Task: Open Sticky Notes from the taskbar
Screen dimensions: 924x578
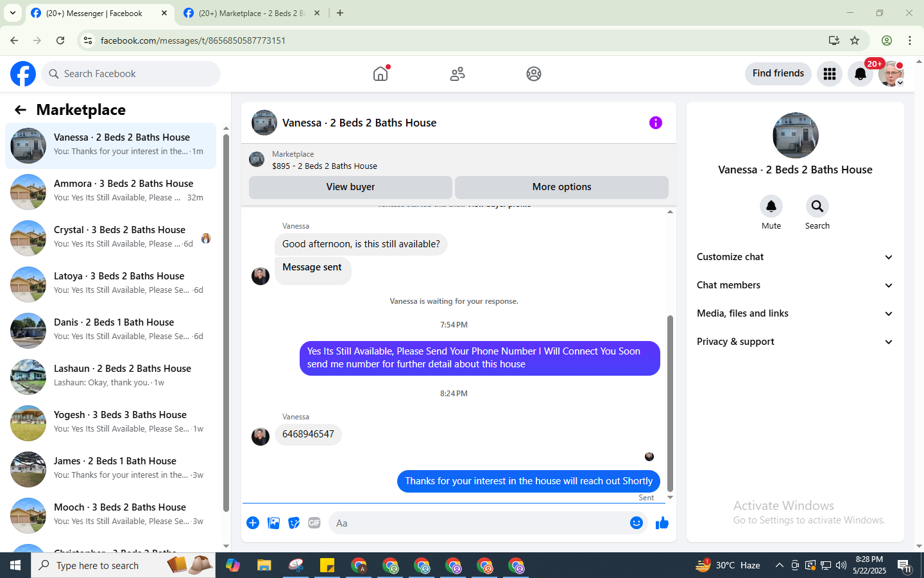Action: (327, 565)
